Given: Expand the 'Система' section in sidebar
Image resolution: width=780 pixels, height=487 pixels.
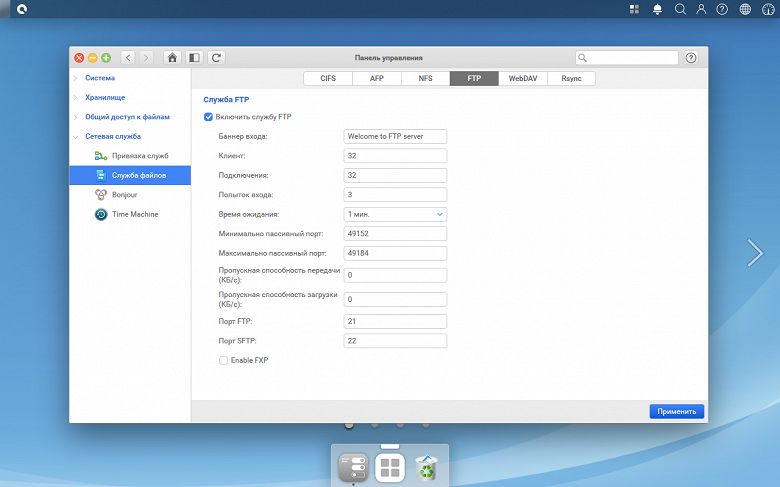Looking at the screenshot, I should click(x=100, y=77).
